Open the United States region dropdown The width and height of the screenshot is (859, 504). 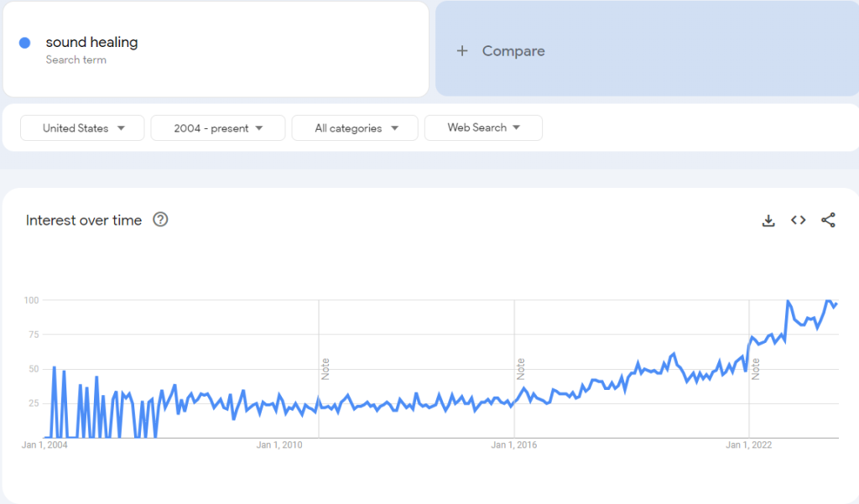point(83,128)
